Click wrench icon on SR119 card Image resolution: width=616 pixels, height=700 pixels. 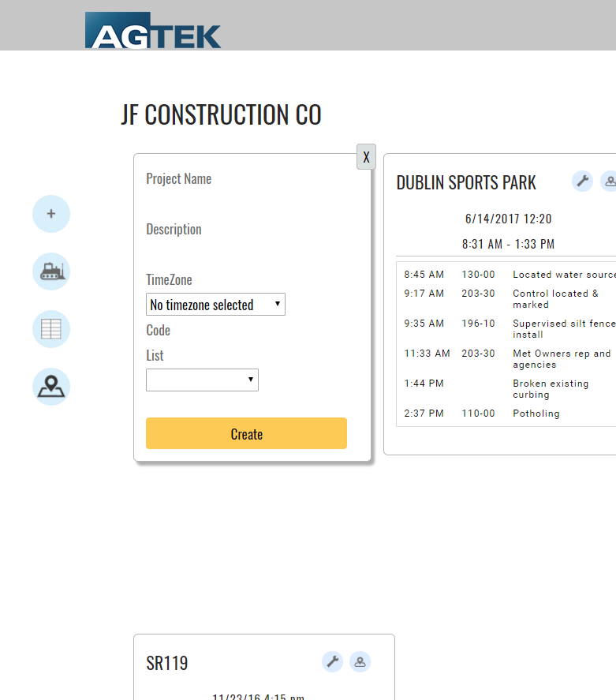click(x=333, y=662)
